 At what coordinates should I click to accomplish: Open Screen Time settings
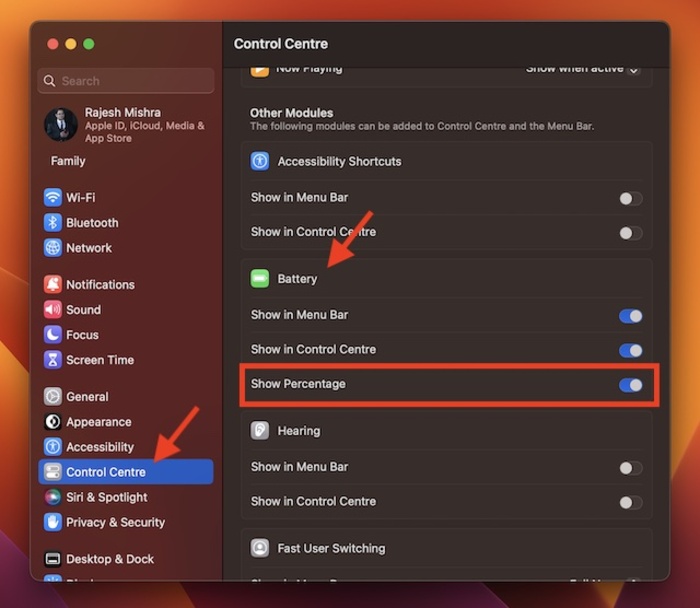click(x=126, y=360)
